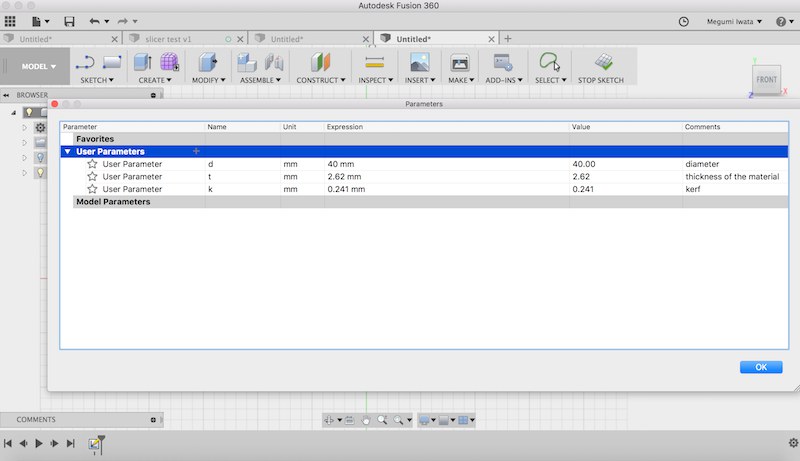Click the 0.241 mm expression cell

tap(446, 189)
